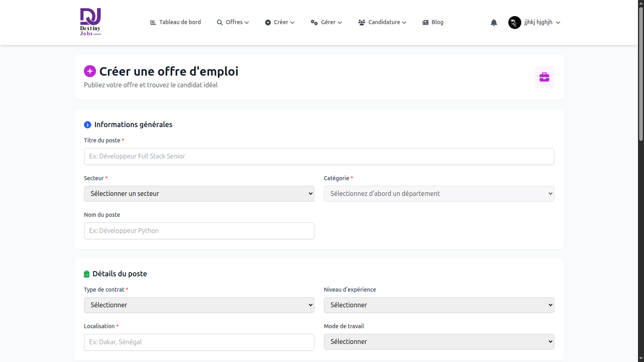Click the pink briefcase icon
This screenshot has width=644, height=362.
pos(544,77)
